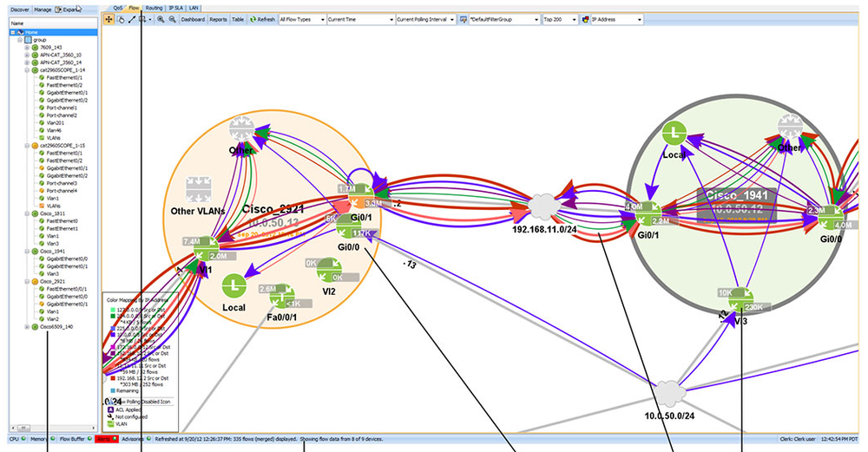This screenshot has width=868, height=452.
Task: Select the line draw tool
Action: tap(132, 19)
